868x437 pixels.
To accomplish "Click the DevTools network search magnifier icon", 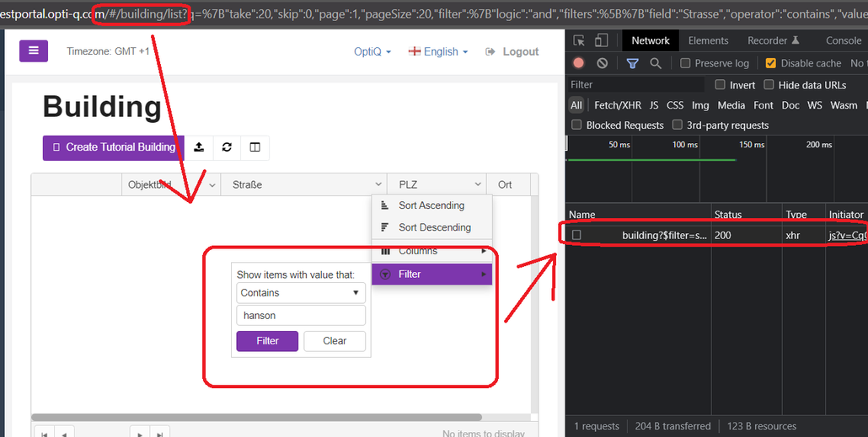I will click(x=656, y=63).
